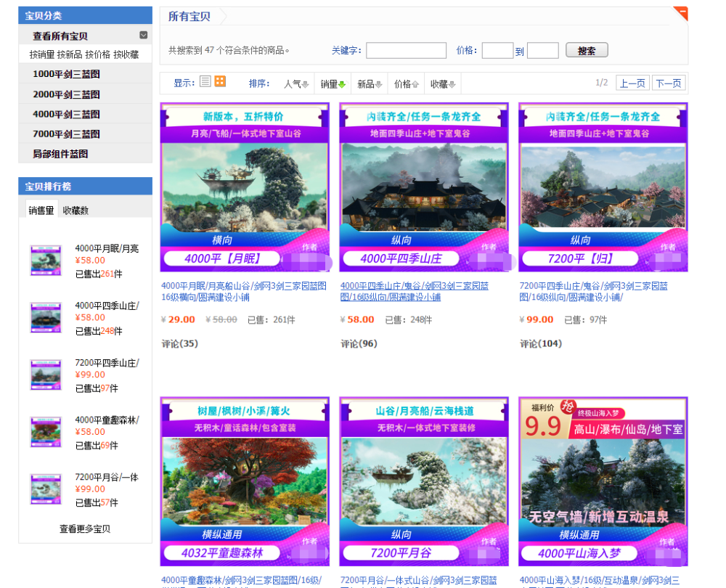The image size is (726, 588).
Task: Open the 7200平【归】 product thumbnail
Action: point(603,187)
